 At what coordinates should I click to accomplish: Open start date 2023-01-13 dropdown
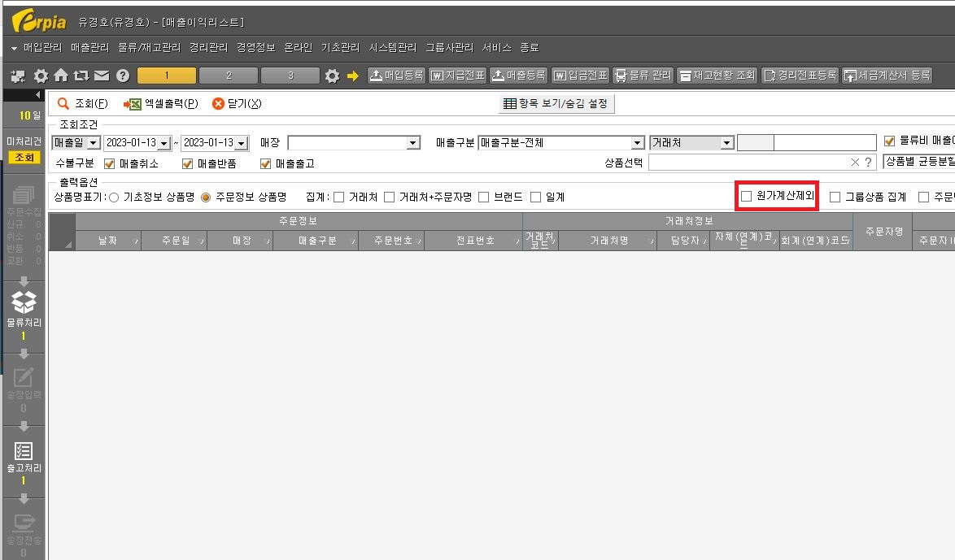[164, 143]
